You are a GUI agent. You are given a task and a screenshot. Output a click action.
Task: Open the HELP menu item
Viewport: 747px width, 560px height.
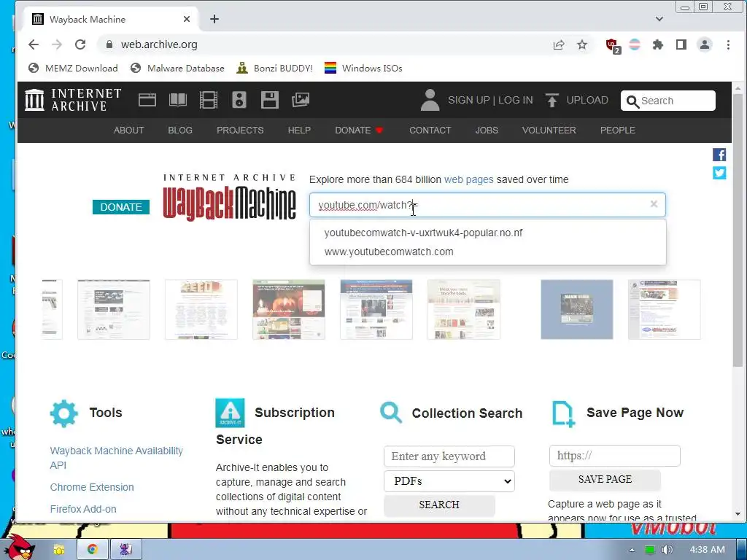click(299, 131)
